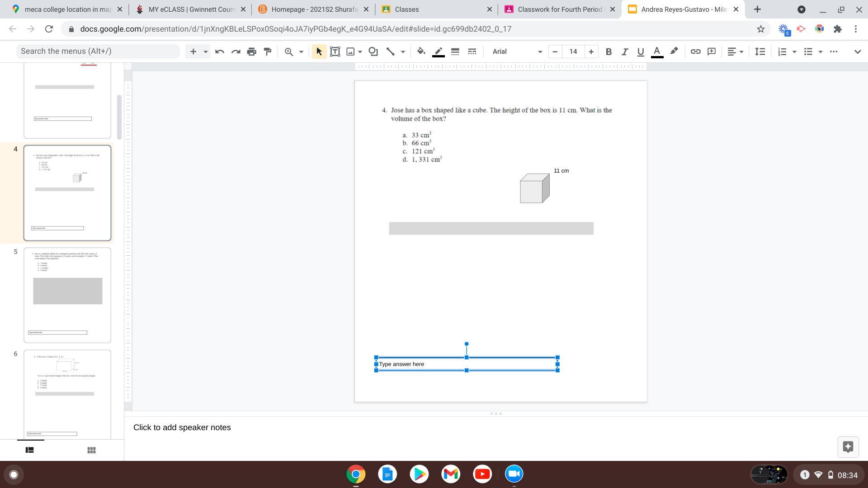The image size is (868, 488).
Task: Select the text box tool
Action: coord(335,52)
